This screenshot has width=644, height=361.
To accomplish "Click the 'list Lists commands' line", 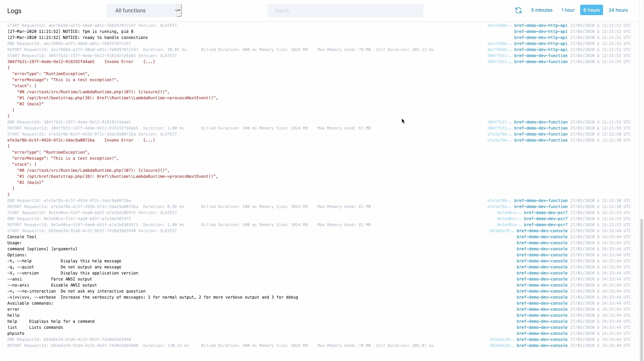I will pos(35,327).
